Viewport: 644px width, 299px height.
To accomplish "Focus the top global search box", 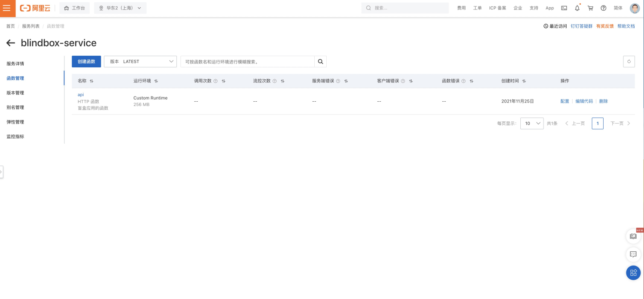I will (x=405, y=8).
